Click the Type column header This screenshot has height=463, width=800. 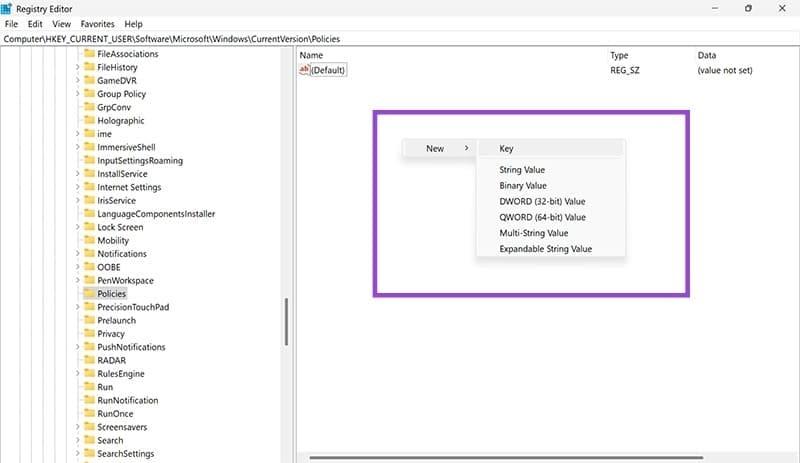tap(619, 55)
